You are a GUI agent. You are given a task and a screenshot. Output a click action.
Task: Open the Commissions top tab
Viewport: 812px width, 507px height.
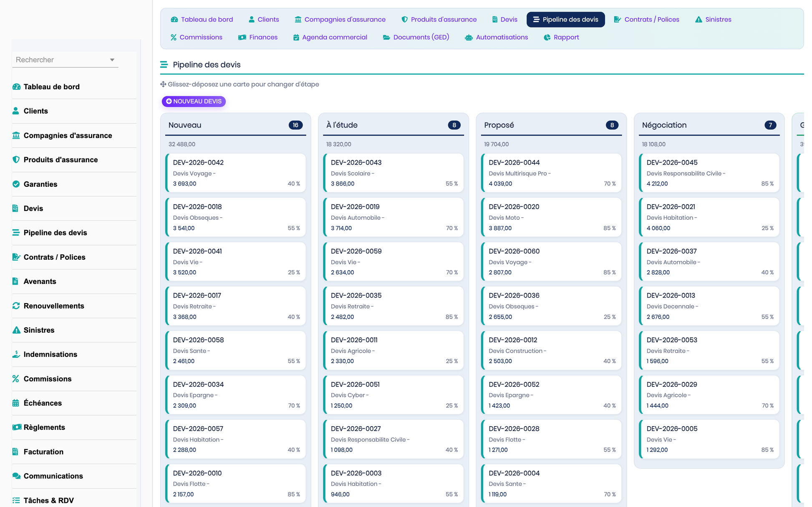click(x=197, y=37)
